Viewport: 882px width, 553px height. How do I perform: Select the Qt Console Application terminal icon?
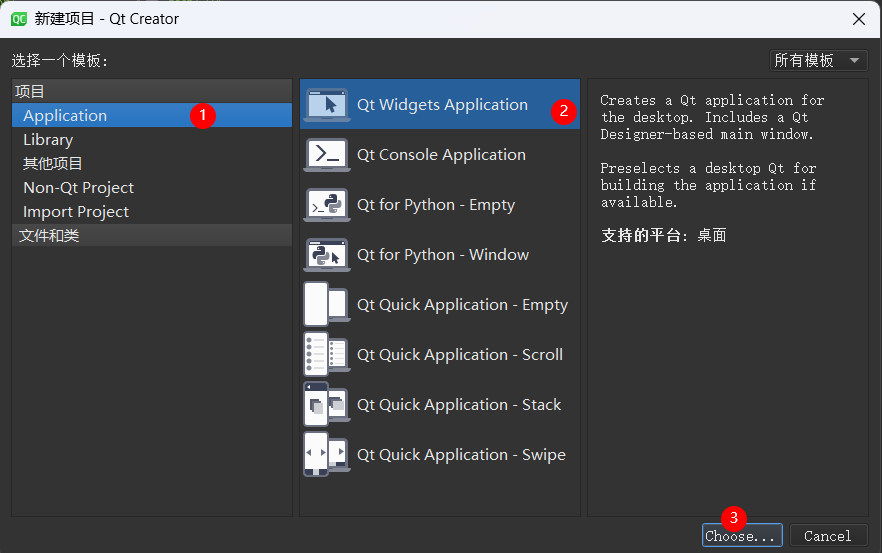[327, 155]
